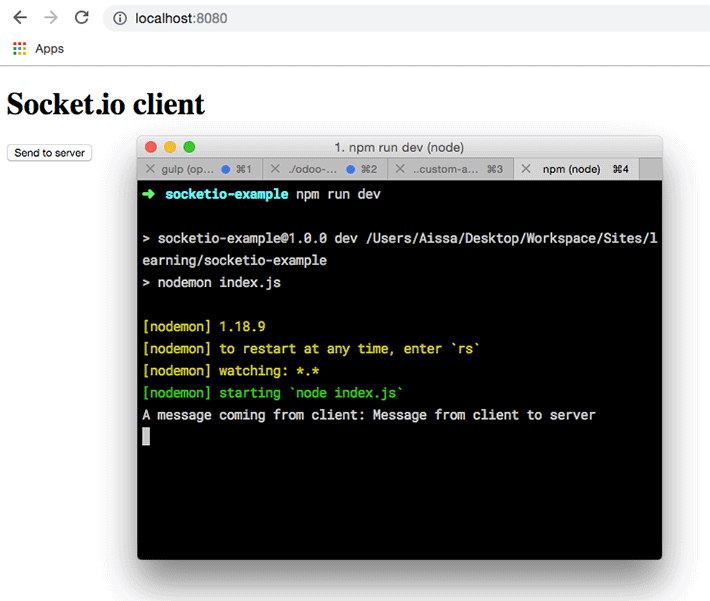The height and width of the screenshot is (601, 710).
Task: Click the green prompt arrow in terminal
Action: point(149,194)
